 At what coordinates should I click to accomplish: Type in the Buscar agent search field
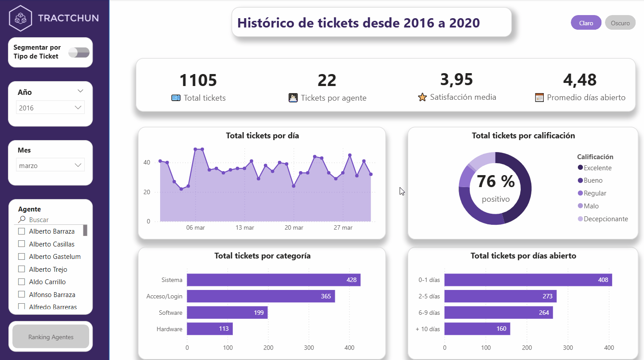(x=53, y=220)
